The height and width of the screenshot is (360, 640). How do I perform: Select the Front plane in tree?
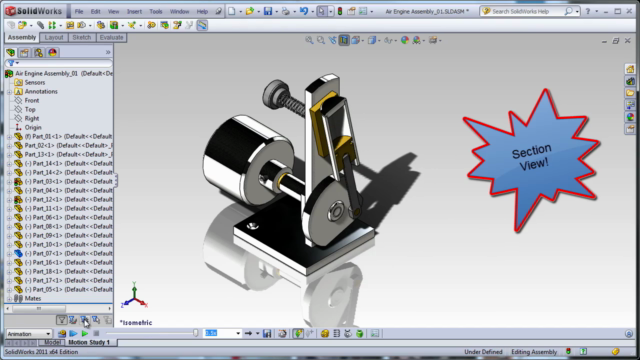tap(32, 100)
